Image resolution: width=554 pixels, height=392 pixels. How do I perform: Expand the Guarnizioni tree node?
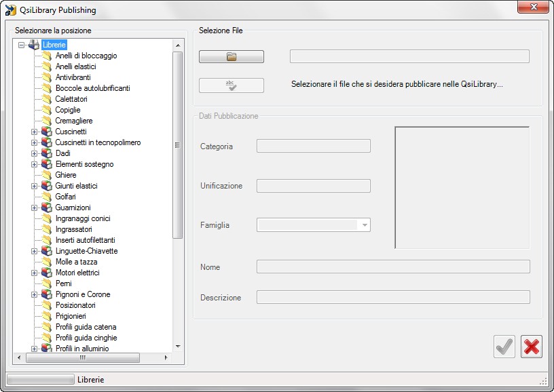(34, 208)
